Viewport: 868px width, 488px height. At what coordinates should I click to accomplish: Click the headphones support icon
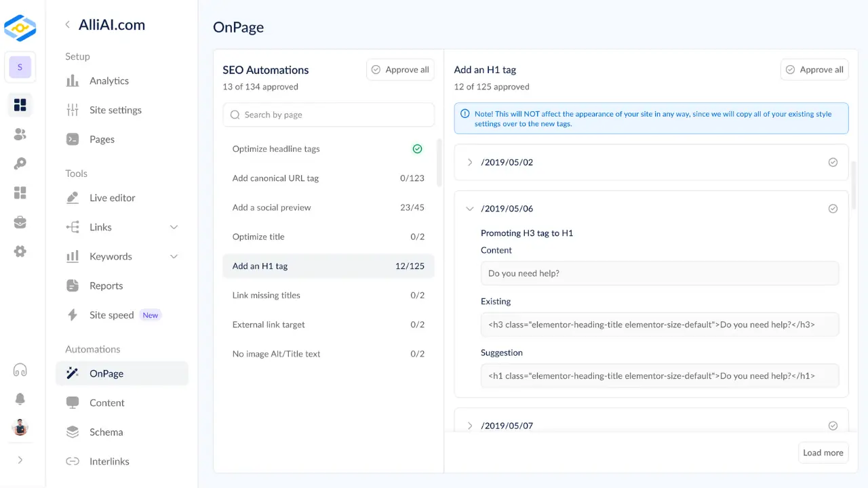click(x=20, y=370)
